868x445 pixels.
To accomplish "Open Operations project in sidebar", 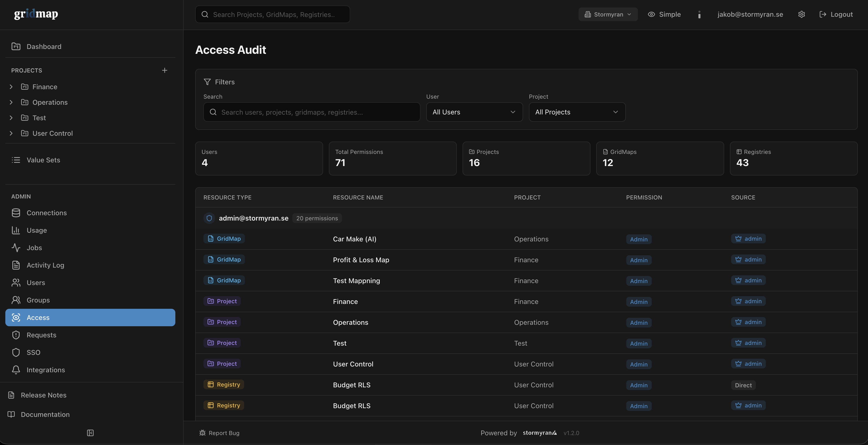I will (50, 102).
